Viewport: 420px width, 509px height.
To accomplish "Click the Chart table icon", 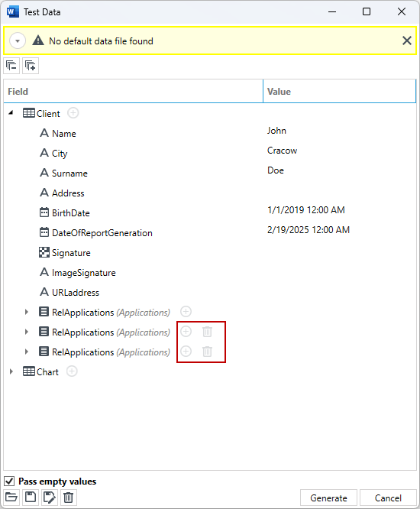I will point(29,371).
